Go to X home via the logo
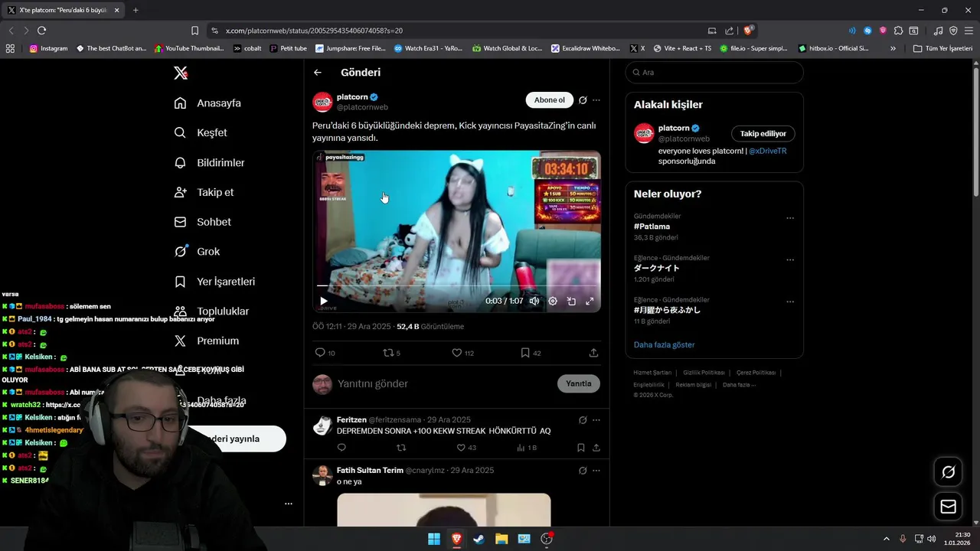 click(x=180, y=73)
